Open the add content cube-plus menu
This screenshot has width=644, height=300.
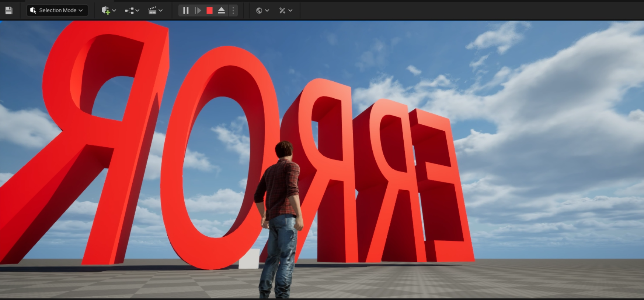point(108,10)
